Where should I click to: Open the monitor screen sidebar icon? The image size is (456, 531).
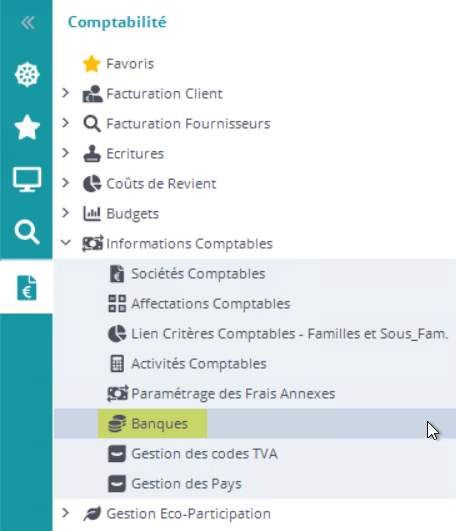point(27,179)
